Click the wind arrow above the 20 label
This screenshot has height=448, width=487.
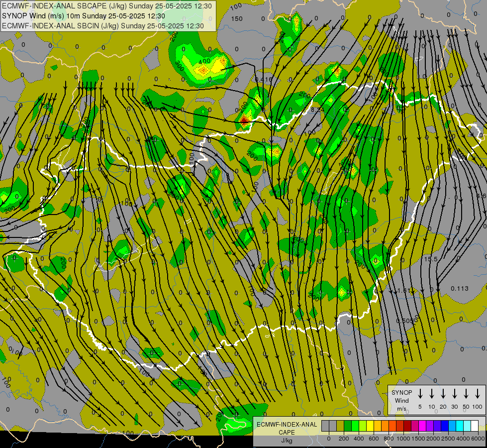pyautogui.click(x=443, y=393)
